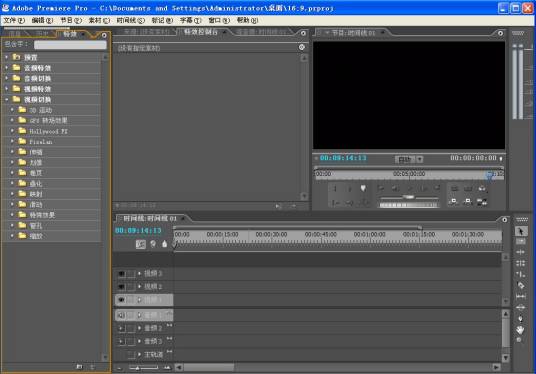Move the Program monitor shuttle slider
The image size is (536, 374).
coord(408,197)
